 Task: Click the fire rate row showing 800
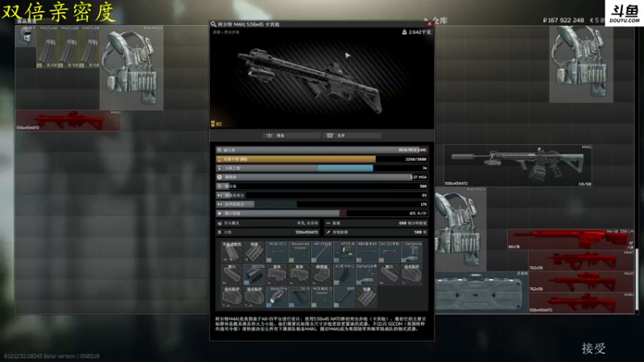coord(376,224)
